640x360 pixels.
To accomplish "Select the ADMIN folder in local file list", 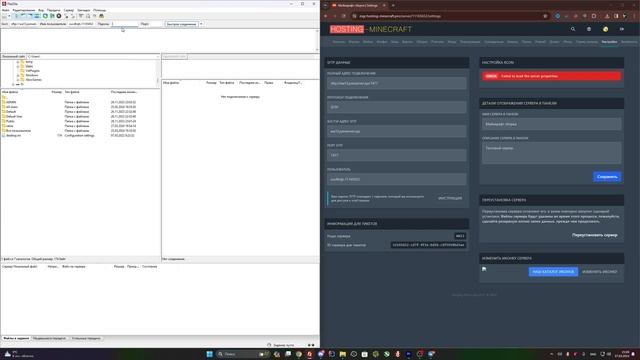I will click(11, 102).
